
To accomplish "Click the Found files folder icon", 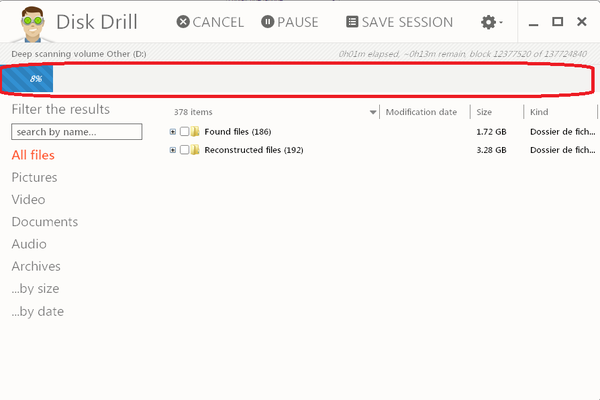I will (196, 132).
